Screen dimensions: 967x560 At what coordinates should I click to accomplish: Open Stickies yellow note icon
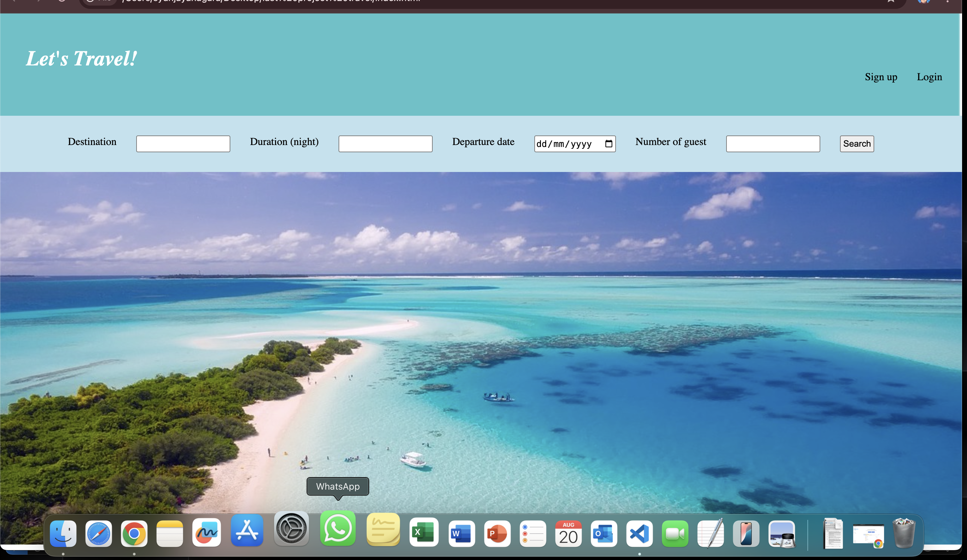[x=383, y=529]
